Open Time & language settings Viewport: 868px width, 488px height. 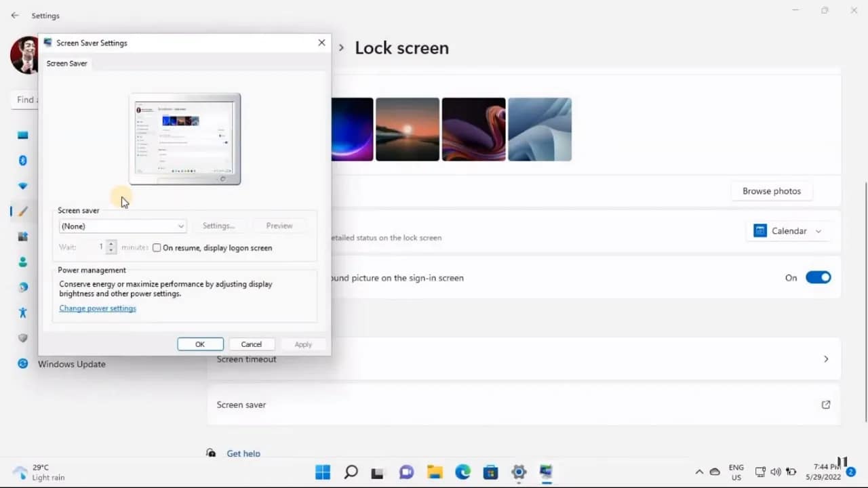(x=22, y=287)
